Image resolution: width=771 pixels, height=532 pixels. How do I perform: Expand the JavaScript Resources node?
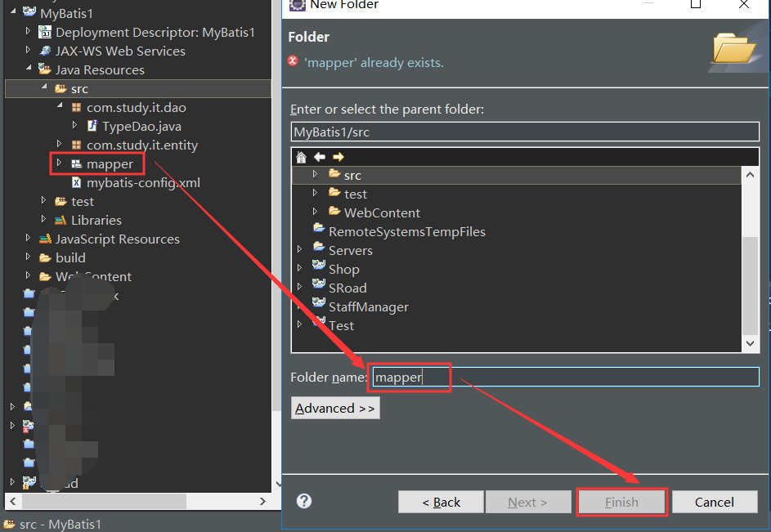click(28, 238)
